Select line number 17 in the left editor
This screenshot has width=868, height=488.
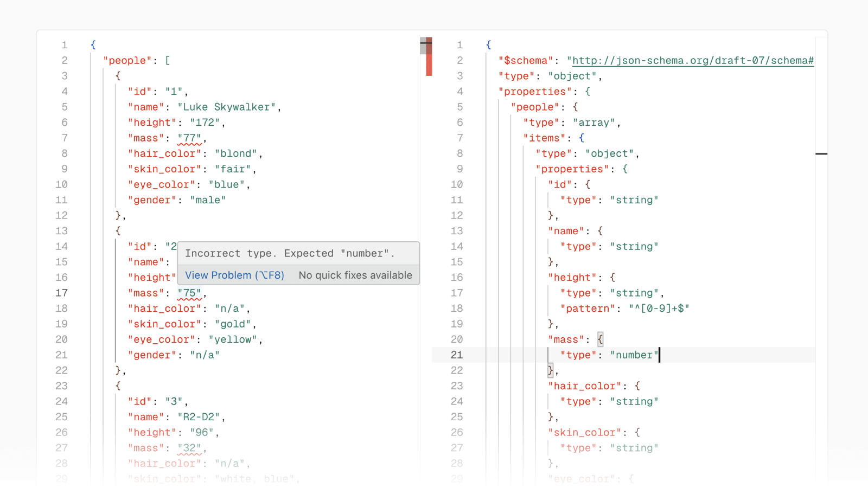click(62, 293)
